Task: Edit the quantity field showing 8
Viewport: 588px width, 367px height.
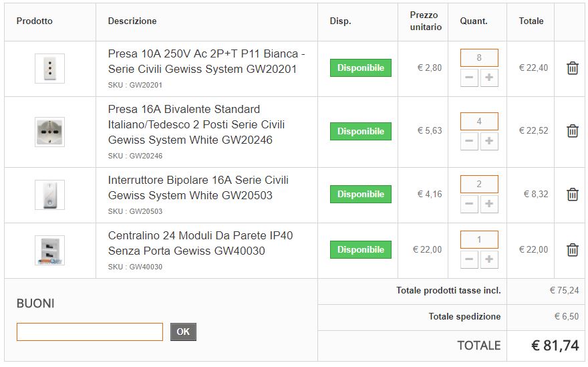Action: 479,57
